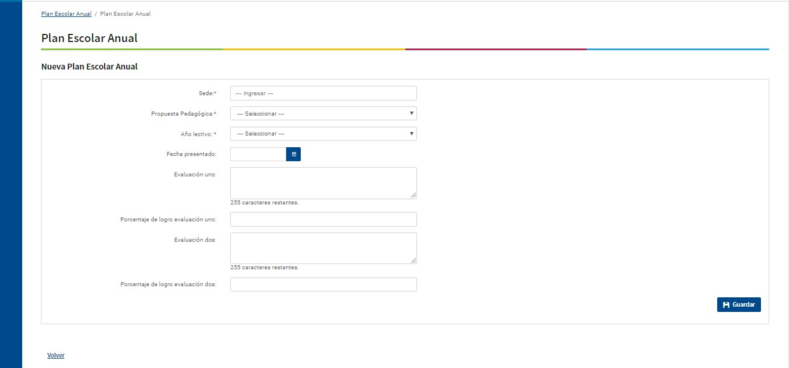This screenshot has width=789, height=368.
Task: Click the 'Evaluación dos:' label
Action: pyautogui.click(x=195, y=240)
